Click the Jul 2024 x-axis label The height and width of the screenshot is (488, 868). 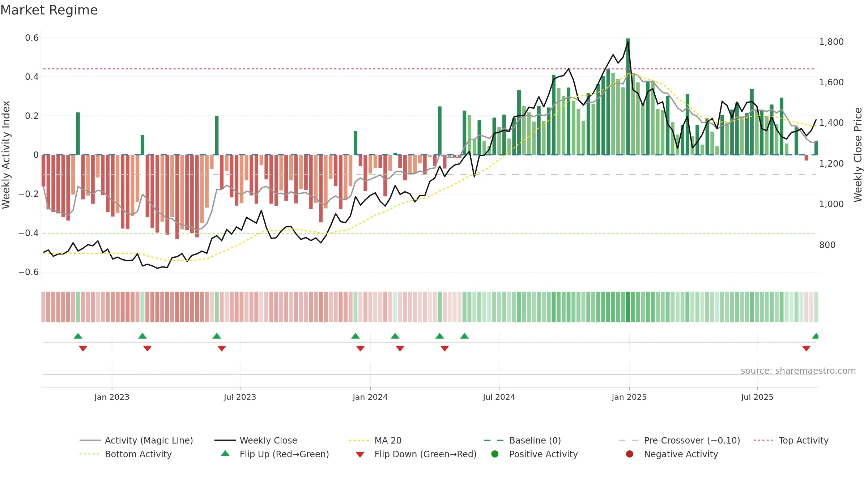pos(499,397)
